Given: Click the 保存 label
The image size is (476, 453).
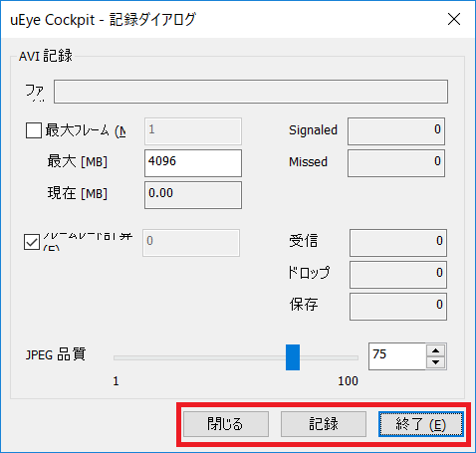Looking at the screenshot, I should (x=304, y=305).
